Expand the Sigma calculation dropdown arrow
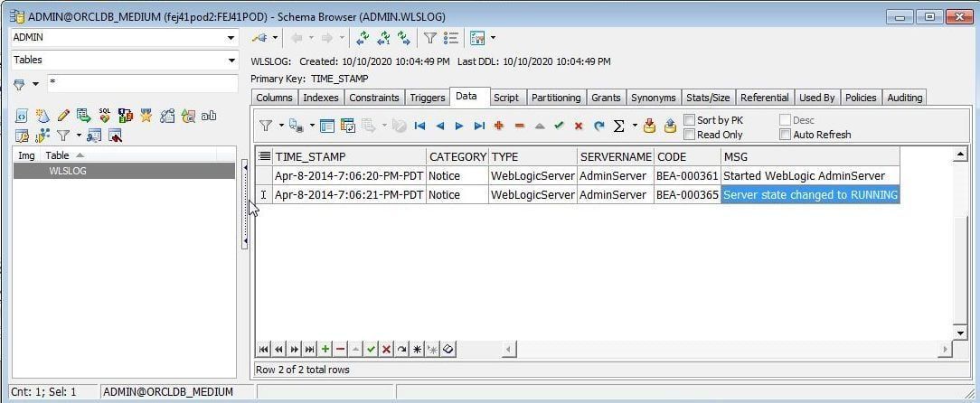 point(635,126)
